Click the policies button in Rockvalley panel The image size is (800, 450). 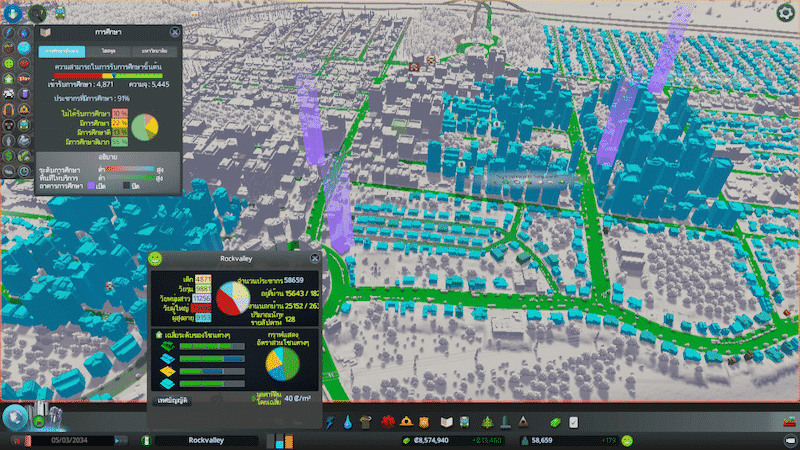coord(174,398)
